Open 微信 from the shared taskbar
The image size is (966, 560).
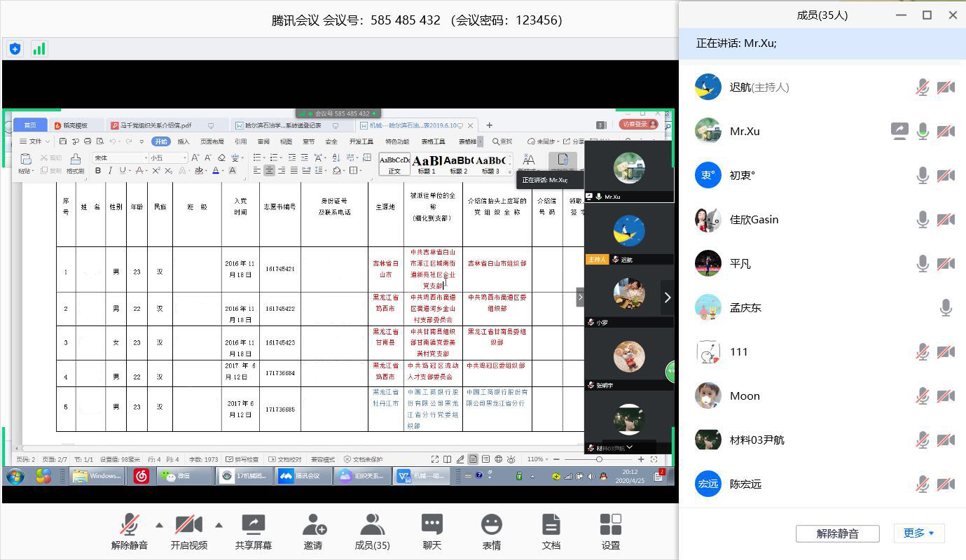pyautogui.click(x=185, y=476)
